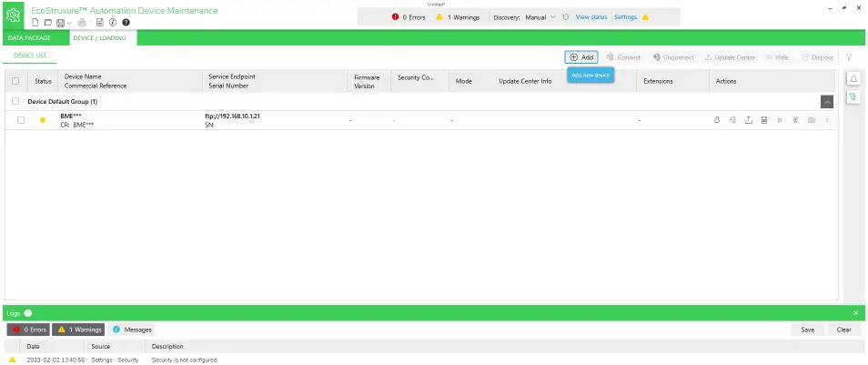The height and width of the screenshot is (365, 868).
Task: Click the notification bell icon in side panel
Action: (853, 79)
